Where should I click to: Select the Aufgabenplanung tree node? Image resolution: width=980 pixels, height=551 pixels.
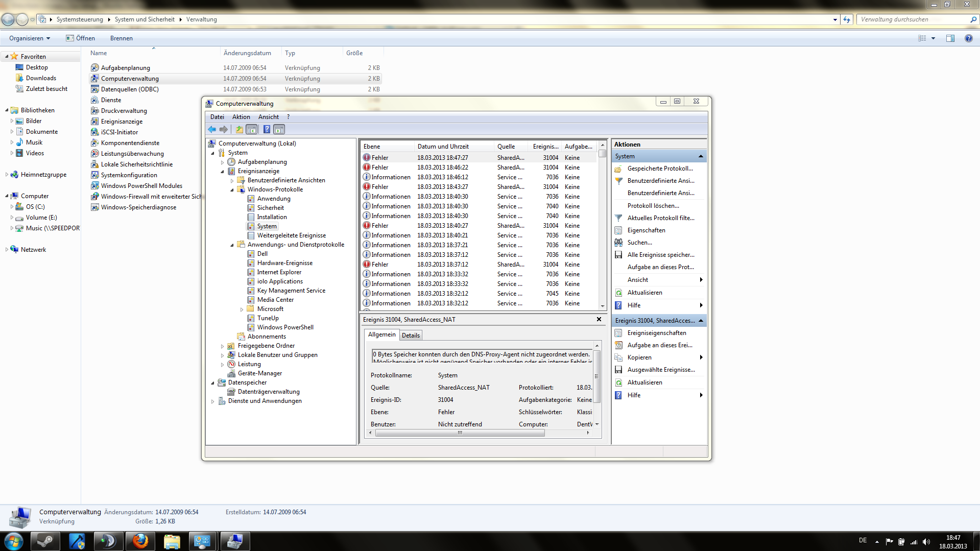click(262, 162)
